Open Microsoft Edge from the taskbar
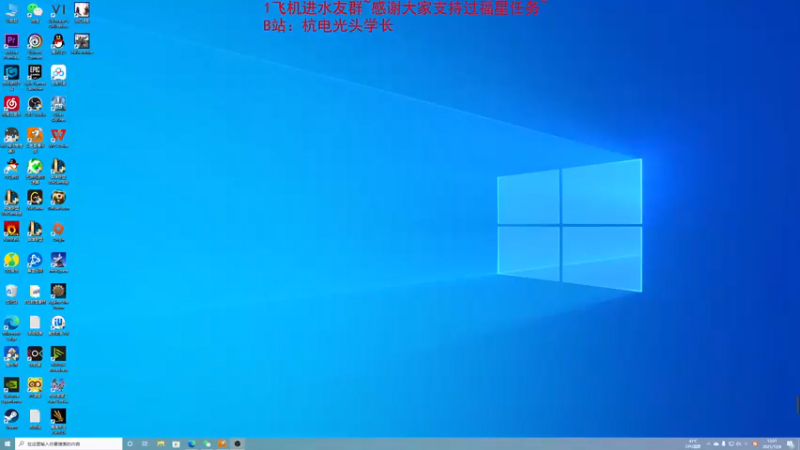 click(191, 444)
